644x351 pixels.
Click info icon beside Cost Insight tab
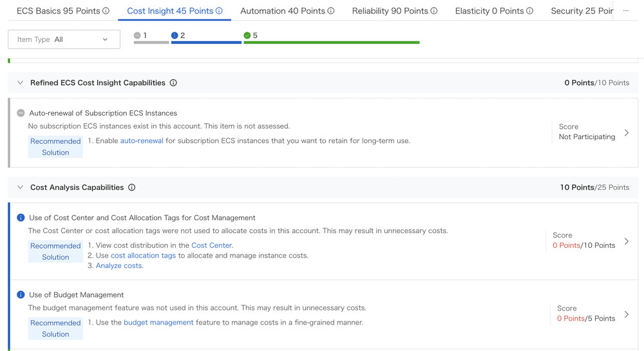pos(219,11)
